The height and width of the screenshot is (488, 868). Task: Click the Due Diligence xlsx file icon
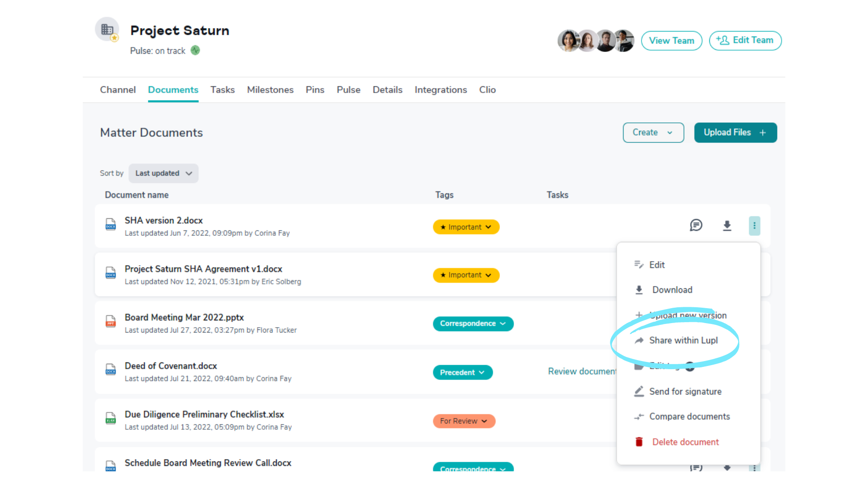pos(111,418)
